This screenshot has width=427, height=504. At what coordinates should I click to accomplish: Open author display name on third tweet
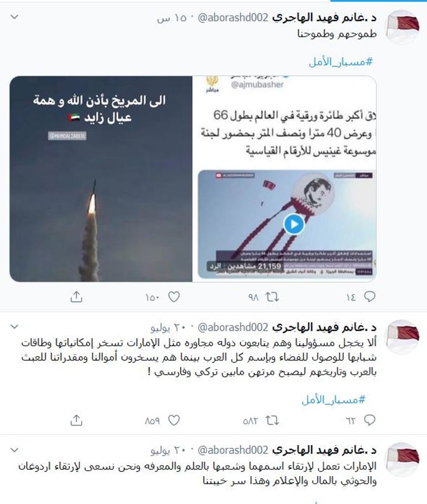click(324, 450)
